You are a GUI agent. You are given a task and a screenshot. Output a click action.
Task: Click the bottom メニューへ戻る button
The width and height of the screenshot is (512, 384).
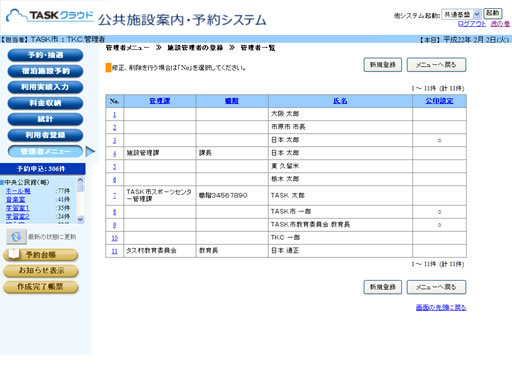436,287
